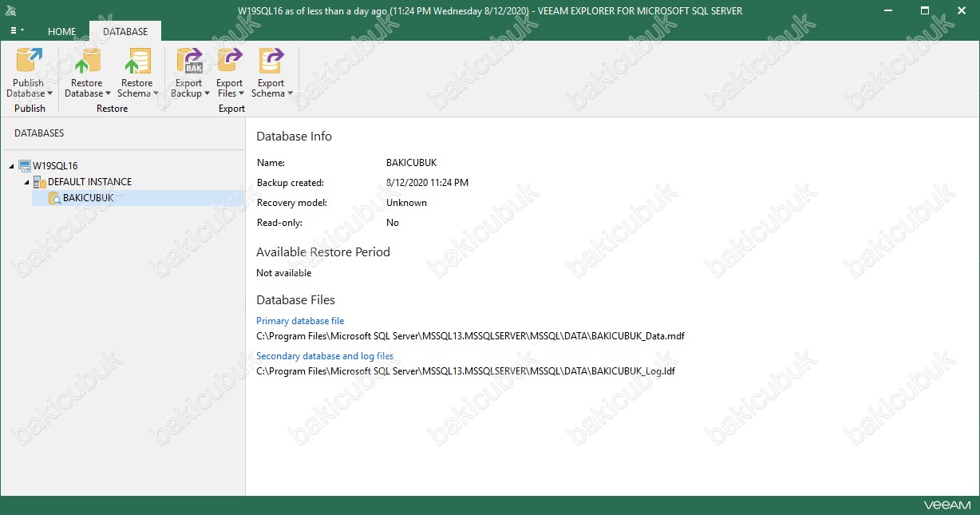The height and width of the screenshot is (515, 980).
Task: Open Secondary database and log files link
Action: (x=325, y=356)
